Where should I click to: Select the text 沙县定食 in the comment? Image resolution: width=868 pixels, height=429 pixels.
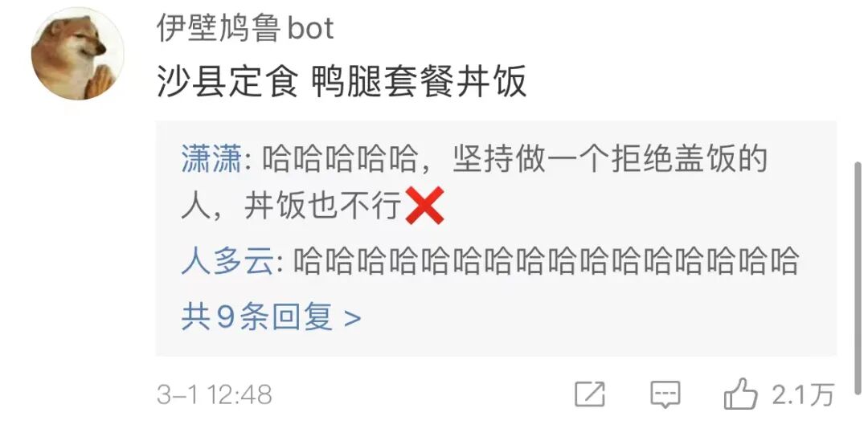click(x=227, y=83)
